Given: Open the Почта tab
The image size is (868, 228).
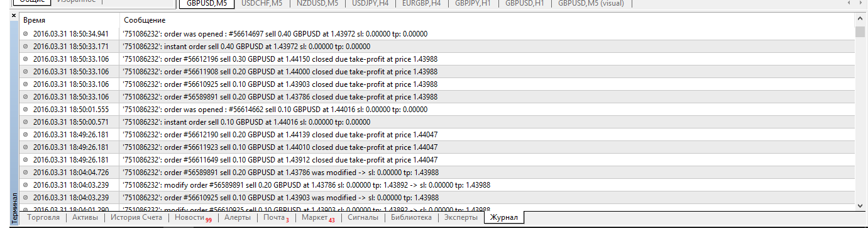Looking at the screenshot, I should (277, 218).
